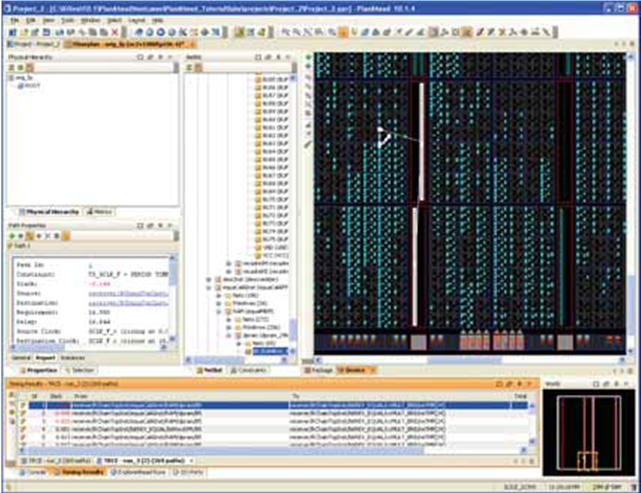Expand the seq_fa node in Physical Hierarchy
This screenshot has width=641, height=493.
[11, 77]
